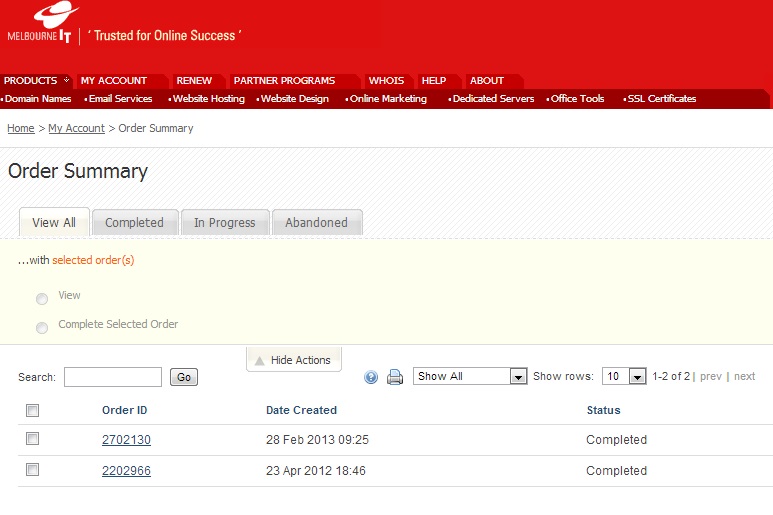Switch to the In Progress tab

pos(225,223)
